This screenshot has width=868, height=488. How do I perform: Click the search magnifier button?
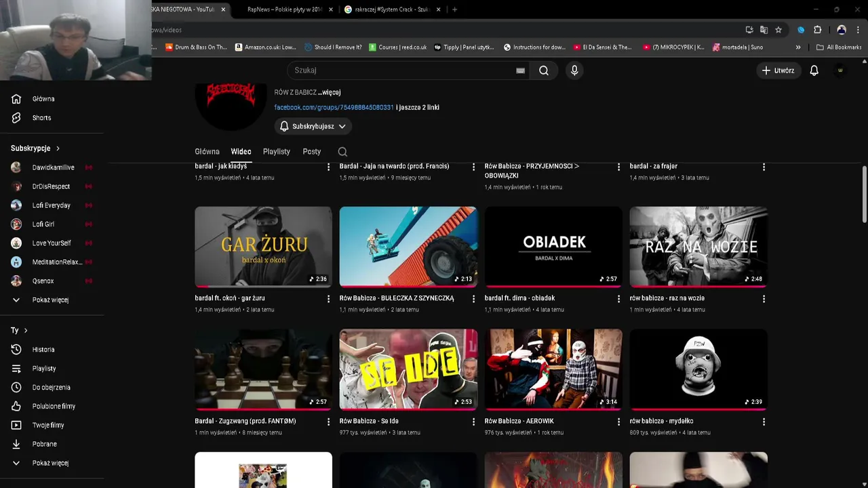pos(544,70)
